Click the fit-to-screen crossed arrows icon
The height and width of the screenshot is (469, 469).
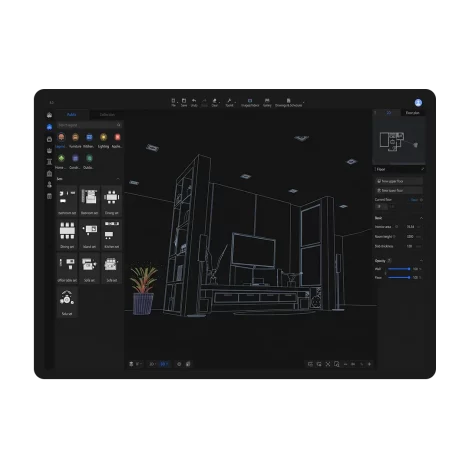pos(328,364)
